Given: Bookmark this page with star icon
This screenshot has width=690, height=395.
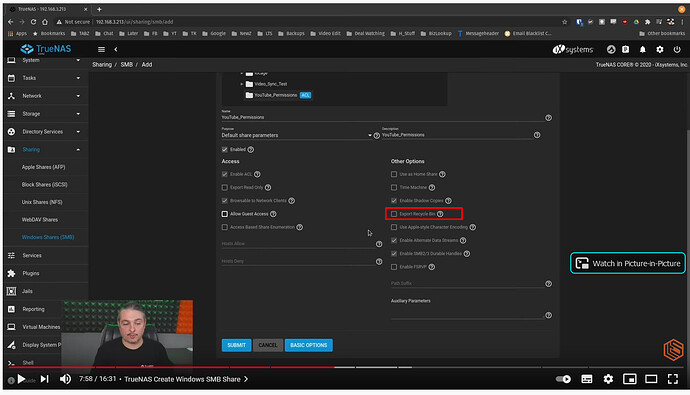Looking at the screenshot, I should (x=565, y=22).
